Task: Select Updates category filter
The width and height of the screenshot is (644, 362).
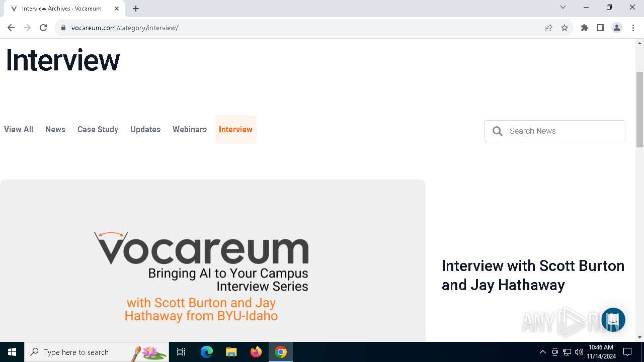Action: 145,129
